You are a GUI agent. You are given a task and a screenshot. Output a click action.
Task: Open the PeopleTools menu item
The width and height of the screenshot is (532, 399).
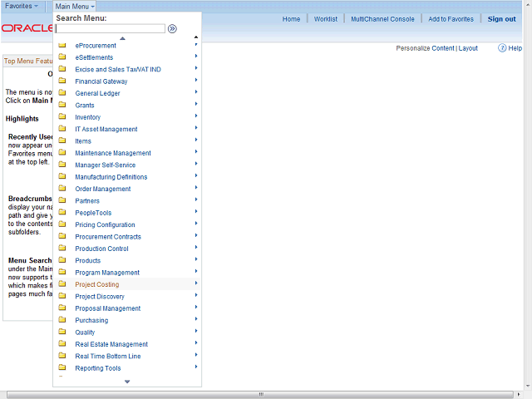[93, 213]
